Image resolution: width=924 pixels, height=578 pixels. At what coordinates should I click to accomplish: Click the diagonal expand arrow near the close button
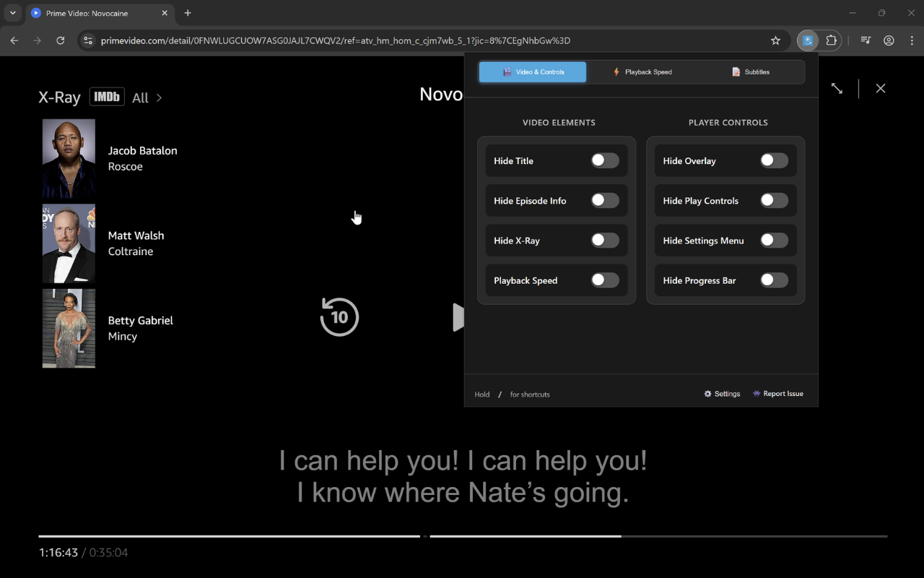837,88
